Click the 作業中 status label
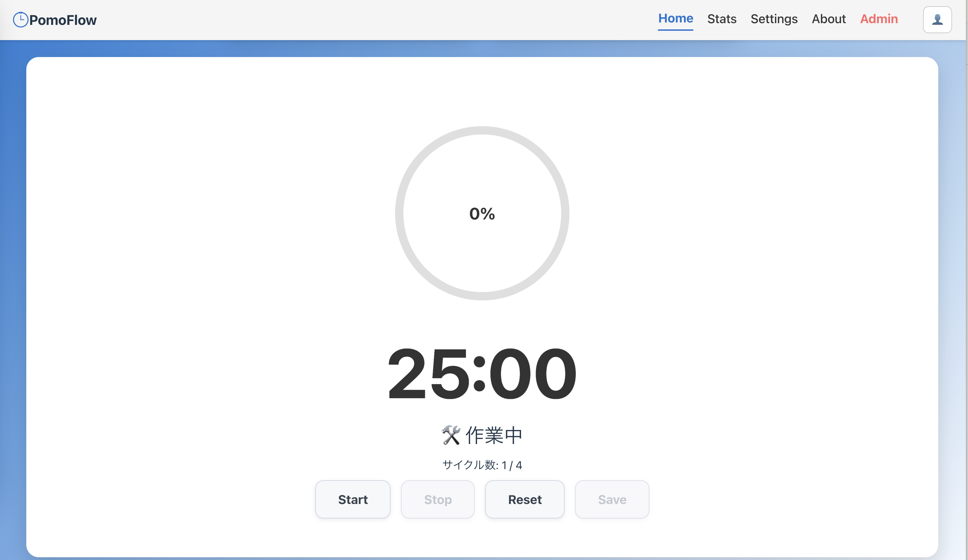The width and height of the screenshot is (968, 560). [x=494, y=435]
